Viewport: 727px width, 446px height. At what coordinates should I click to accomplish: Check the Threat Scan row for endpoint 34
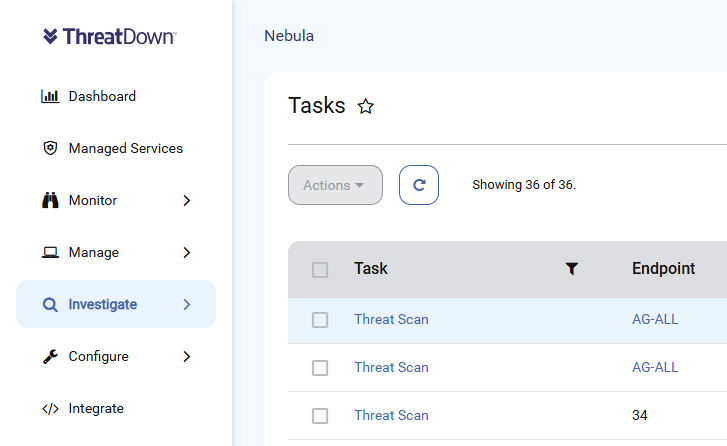pyautogui.click(x=320, y=416)
